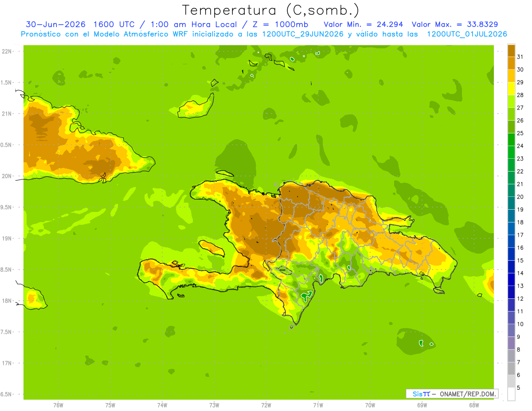Viewport: 532px width, 411px height.
Task: Click the "14" legend value
Action: tap(520, 273)
